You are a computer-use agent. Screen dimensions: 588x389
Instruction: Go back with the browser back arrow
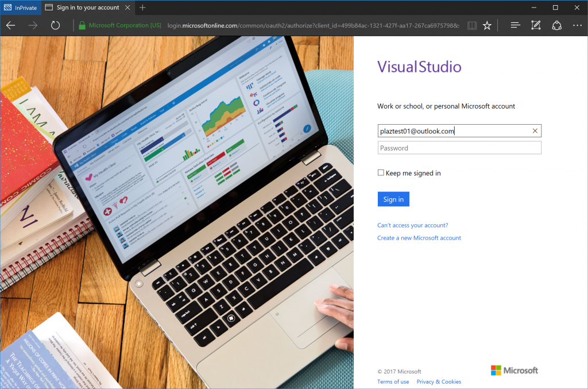tap(11, 25)
